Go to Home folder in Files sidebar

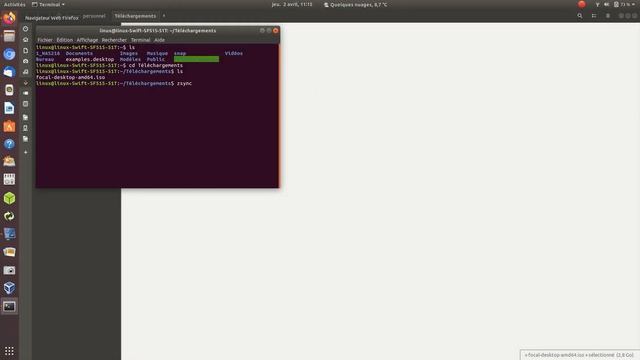point(25,40)
